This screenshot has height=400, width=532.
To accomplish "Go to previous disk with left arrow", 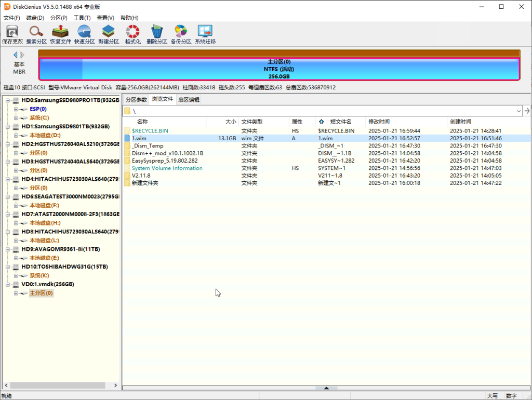I will (x=16, y=55).
